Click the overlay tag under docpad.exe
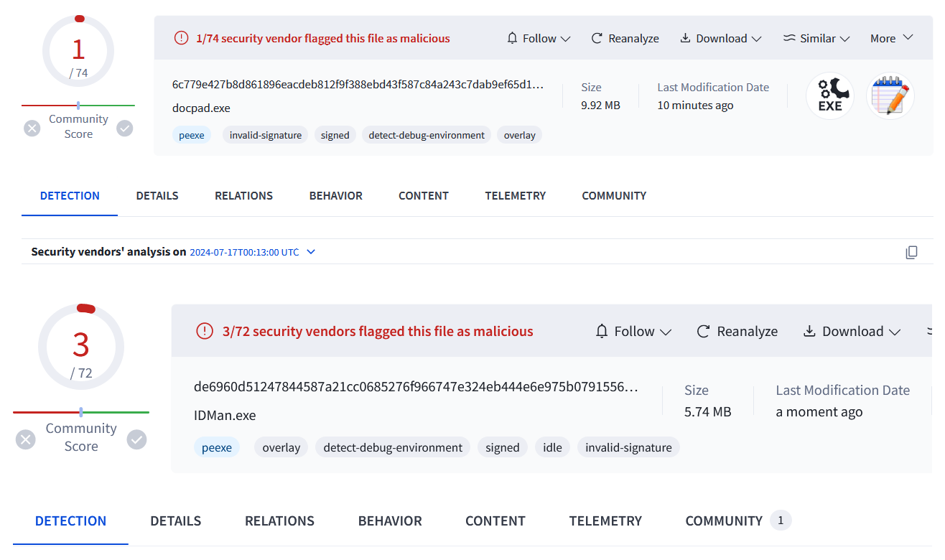This screenshot has width=945, height=560. (520, 135)
